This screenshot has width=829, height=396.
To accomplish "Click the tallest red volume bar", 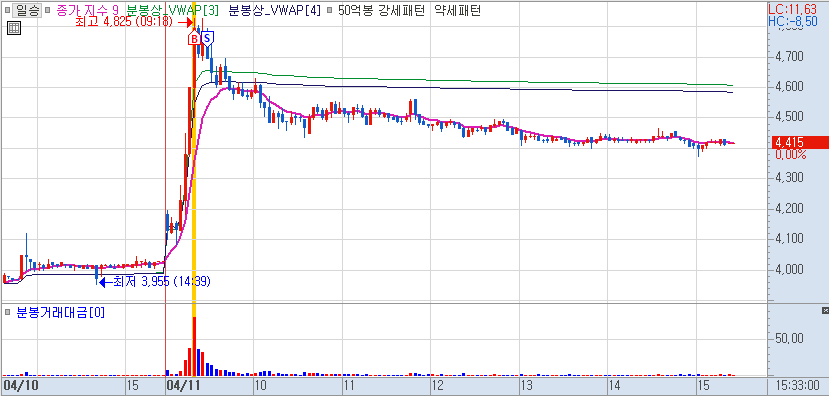I will tap(194, 346).
